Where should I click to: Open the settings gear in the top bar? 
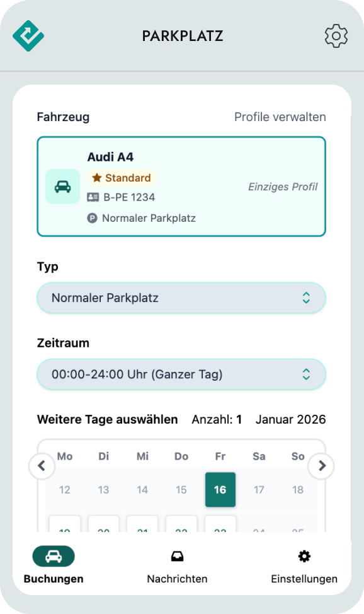click(x=336, y=36)
